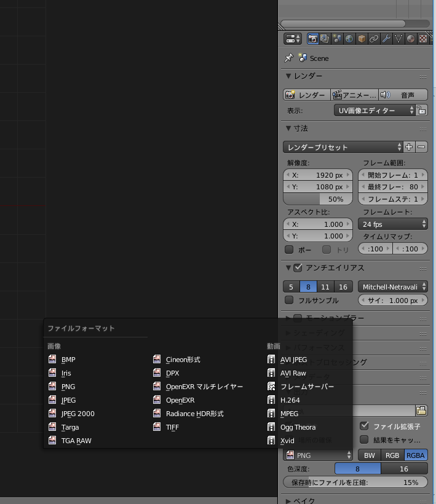The image size is (436, 504).
Task: Select 11 anti-aliasing samples
Action: [325, 286]
